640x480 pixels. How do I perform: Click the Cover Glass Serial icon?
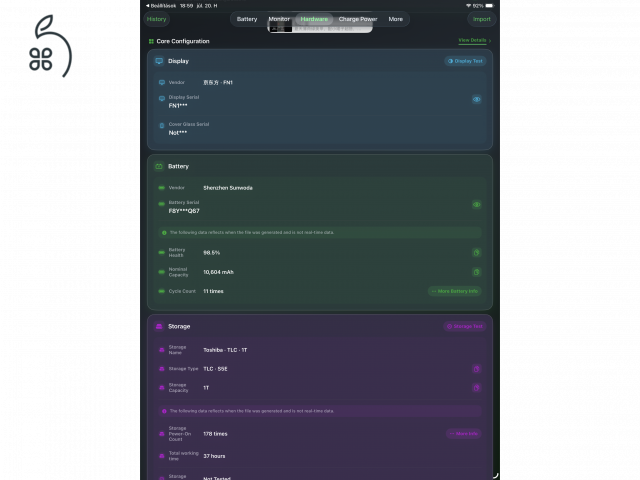[162, 126]
